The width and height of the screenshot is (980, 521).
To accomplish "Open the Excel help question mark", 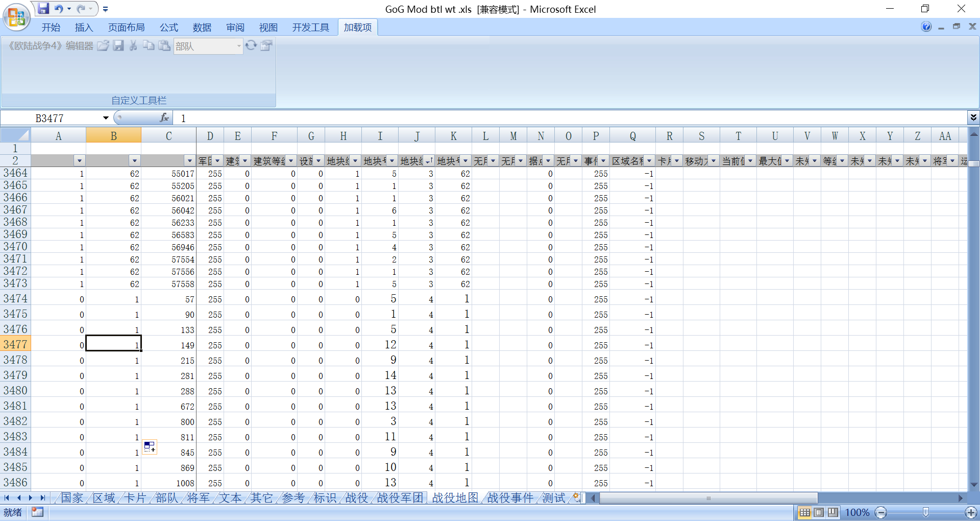I will 926,27.
